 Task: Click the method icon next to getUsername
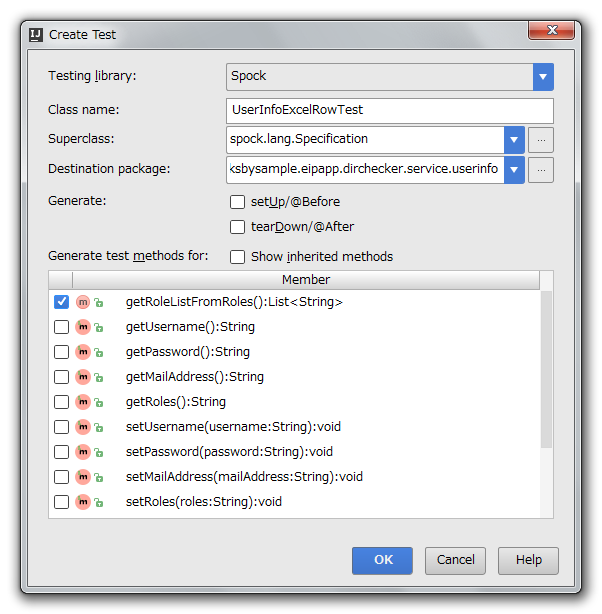click(83, 327)
